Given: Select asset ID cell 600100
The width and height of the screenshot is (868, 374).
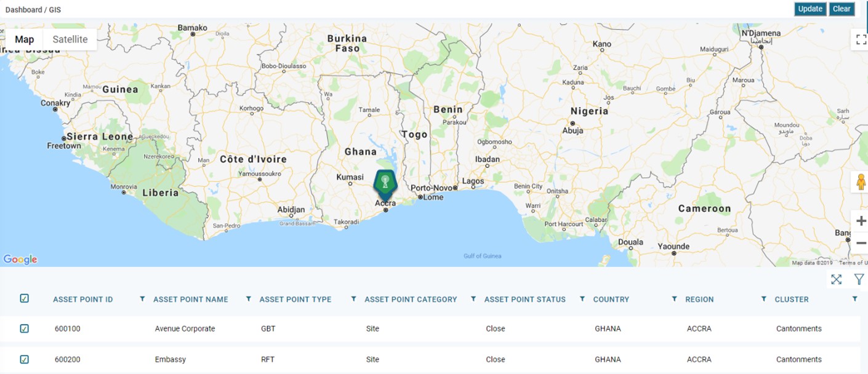Looking at the screenshot, I should 68,328.
